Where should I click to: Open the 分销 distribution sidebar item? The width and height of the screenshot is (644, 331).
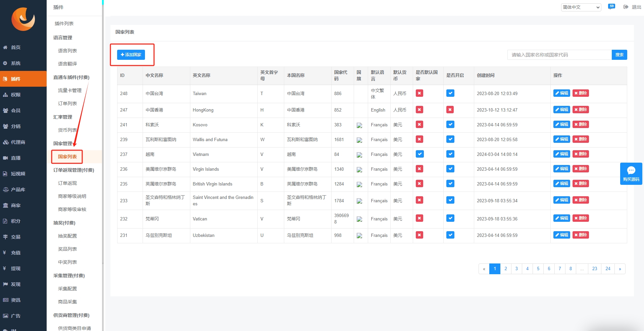click(23, 126)
